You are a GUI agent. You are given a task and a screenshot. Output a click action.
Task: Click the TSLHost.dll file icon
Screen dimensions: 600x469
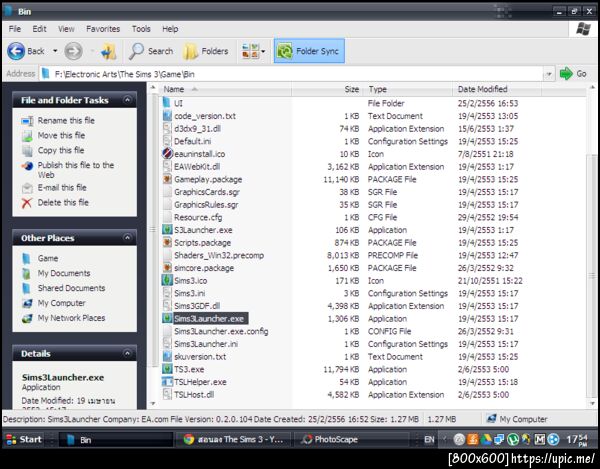(167, 394)
